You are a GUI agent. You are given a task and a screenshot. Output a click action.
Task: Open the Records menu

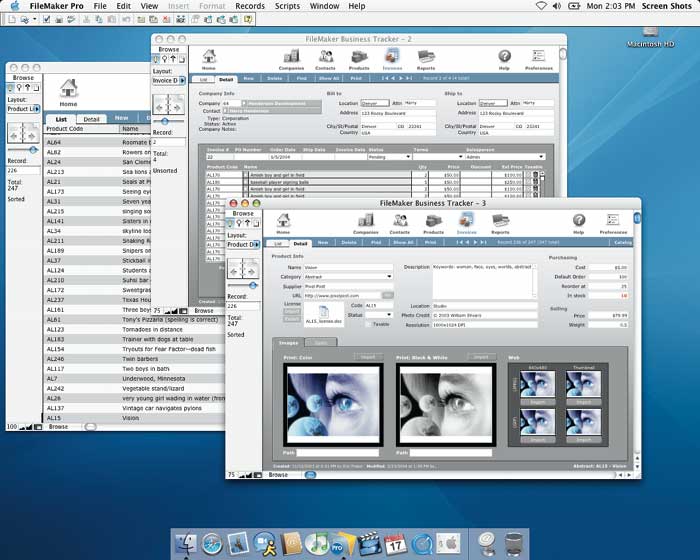tap(250, 6)
